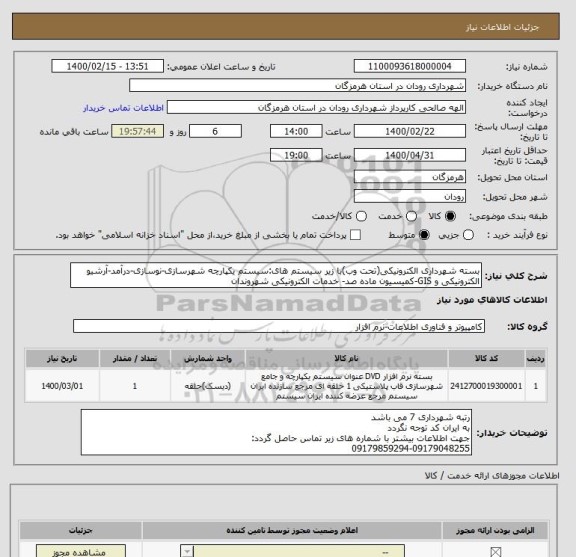This screenshot has height=557, width=576.
Task: Select the کالا/خدمت radio button
Action: point(361,216)
